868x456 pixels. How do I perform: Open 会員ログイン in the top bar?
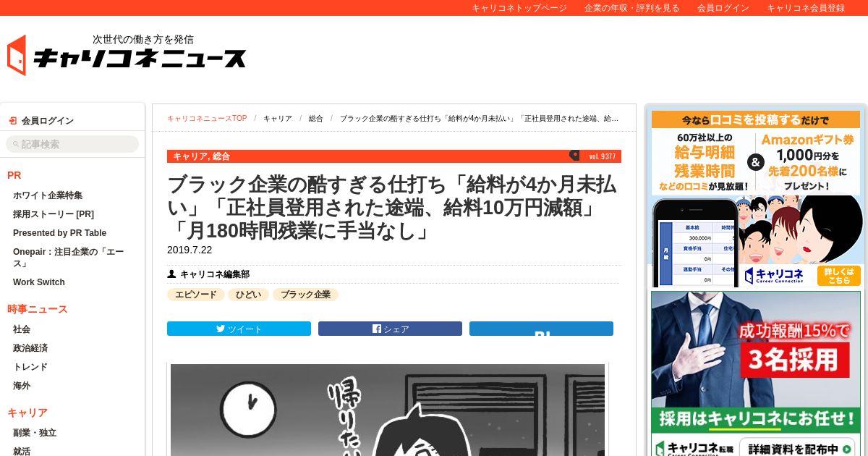[723, 8]
